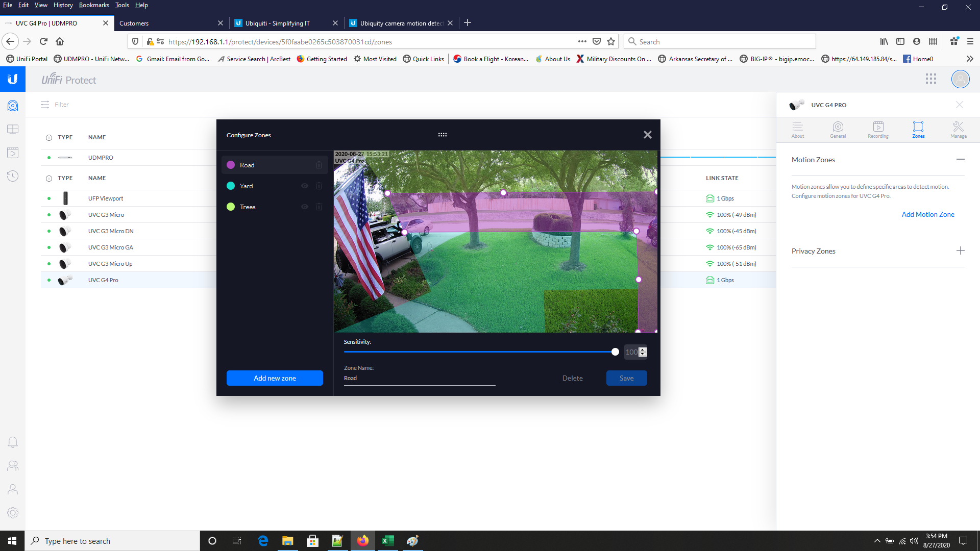
Task: Select the UVC G4 Pro device
Action: [x=103, y=279]
